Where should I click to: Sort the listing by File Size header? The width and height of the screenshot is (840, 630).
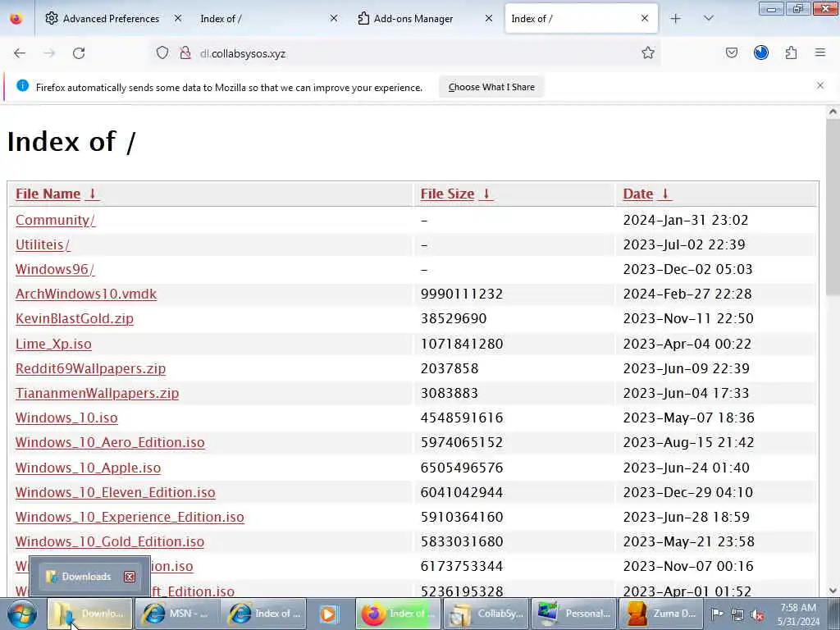point(447,194)
